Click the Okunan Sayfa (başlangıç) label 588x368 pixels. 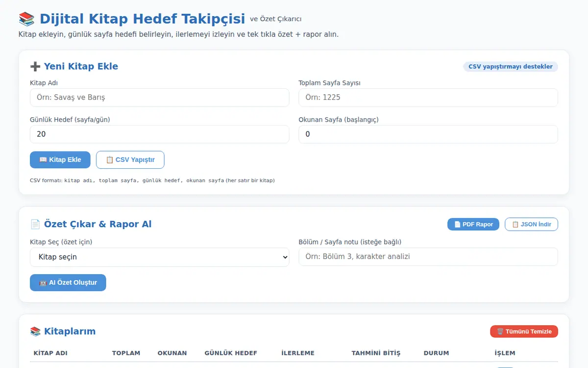[339, 119]
